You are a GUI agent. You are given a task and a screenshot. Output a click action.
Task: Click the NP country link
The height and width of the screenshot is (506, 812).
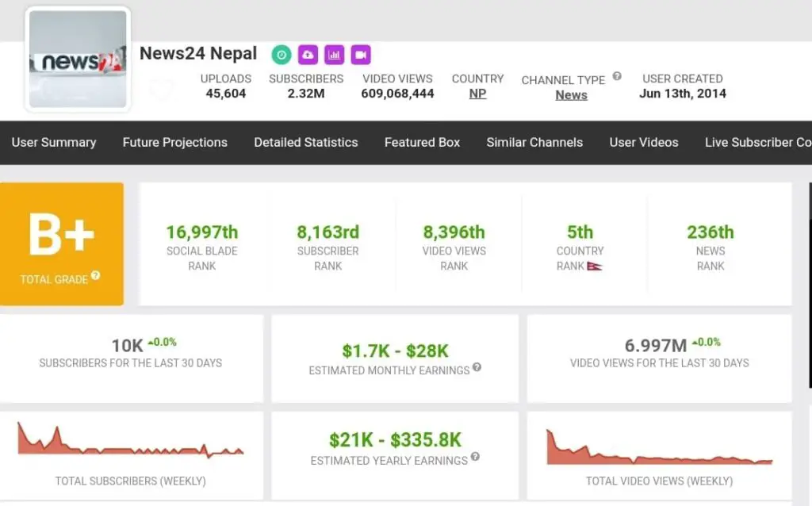pos(477,94)
